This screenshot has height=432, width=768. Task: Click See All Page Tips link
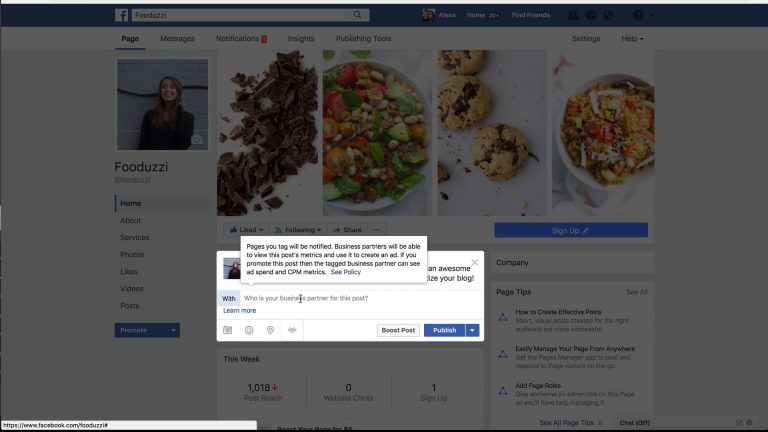pyautogui.click(x=567, y=423)
